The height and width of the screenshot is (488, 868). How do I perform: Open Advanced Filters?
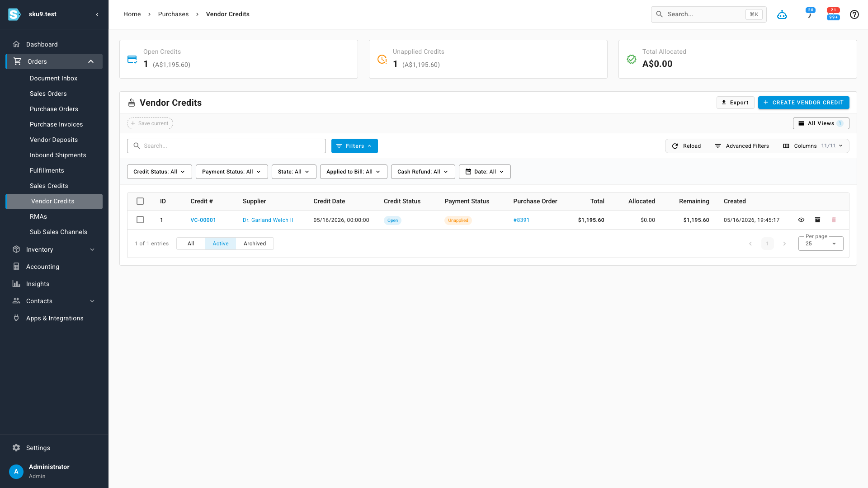[741, 146]
